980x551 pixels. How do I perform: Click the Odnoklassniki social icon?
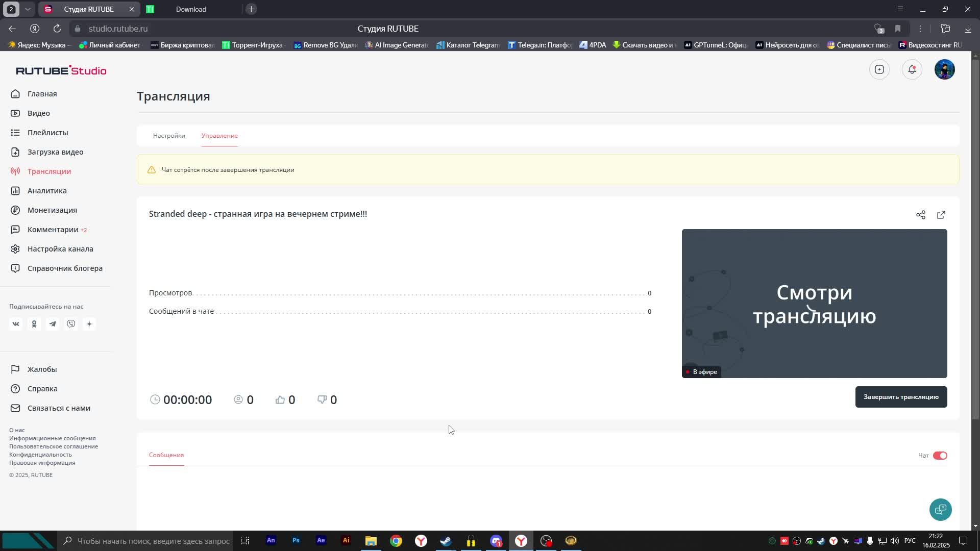34,324
